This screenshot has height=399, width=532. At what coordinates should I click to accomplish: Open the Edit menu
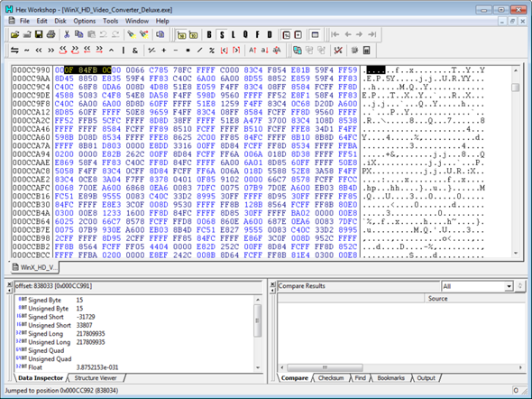point(41,21)
